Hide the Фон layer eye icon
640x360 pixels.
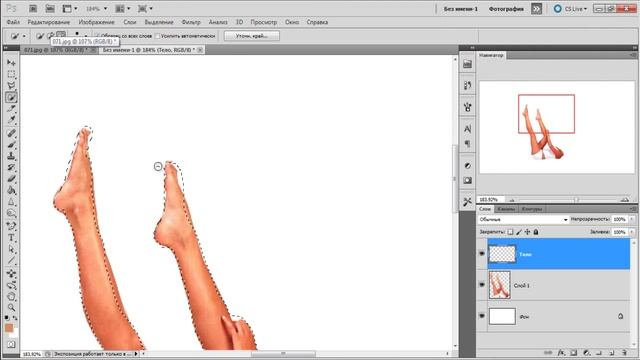(482, 316)
